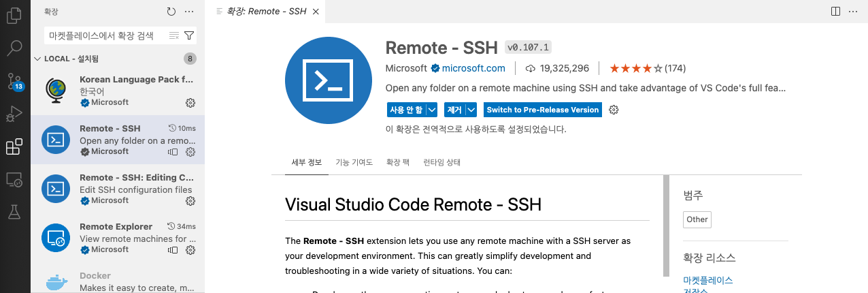The image size is (868, 293).
Task: Select the 기능 기여도 tab
Action: pyautogui.click(x=354, y=162)
